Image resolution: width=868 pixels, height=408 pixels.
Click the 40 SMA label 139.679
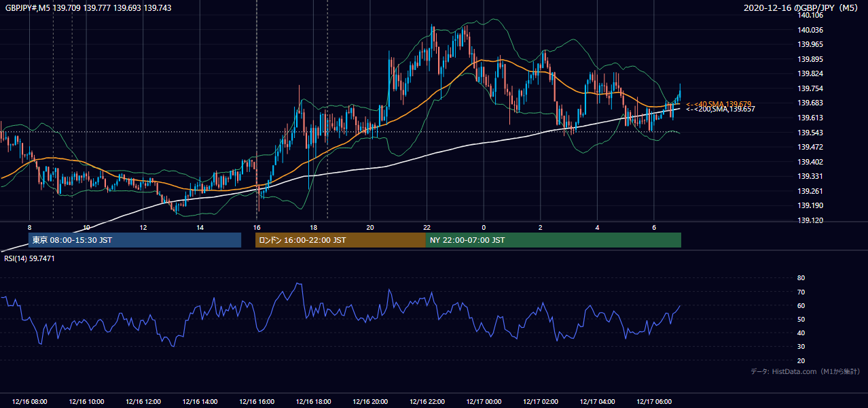719,104
